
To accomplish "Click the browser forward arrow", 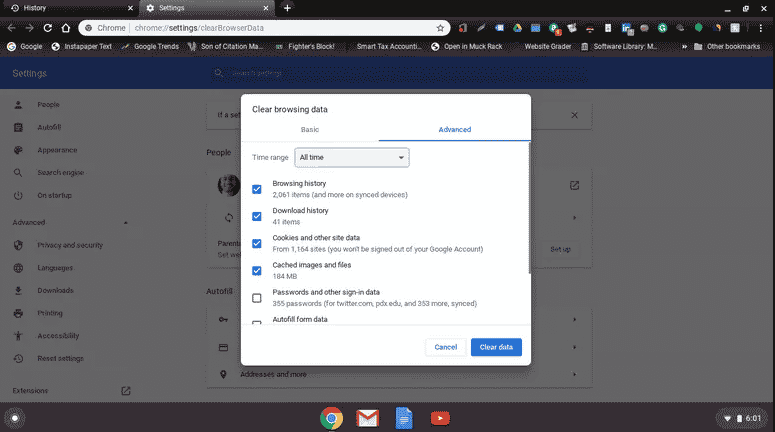I will (30, 28).
